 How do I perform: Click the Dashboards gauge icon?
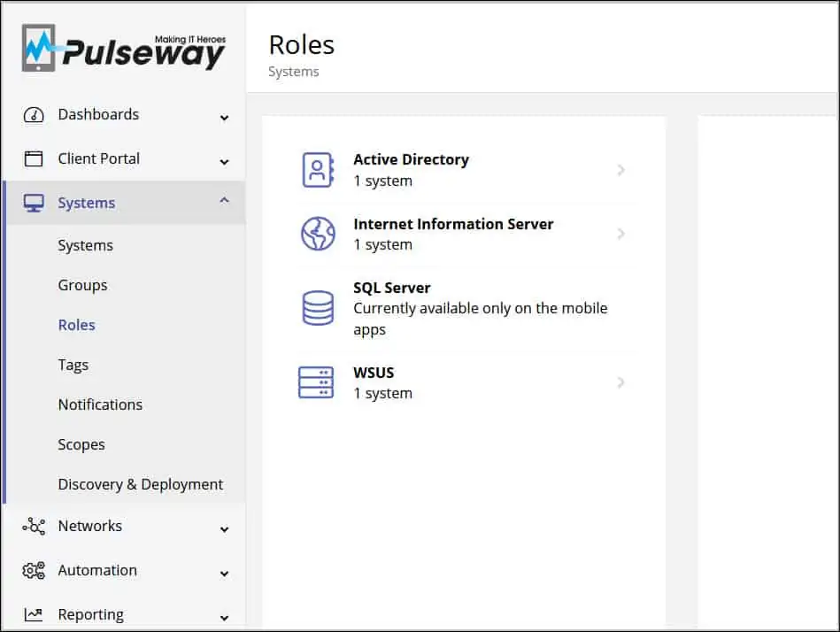(34, 114)
